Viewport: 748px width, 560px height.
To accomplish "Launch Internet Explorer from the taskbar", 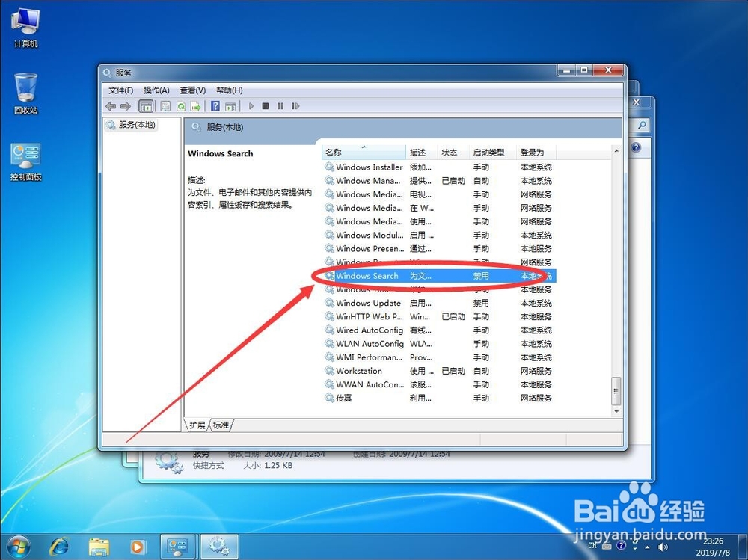I will tap(58, 547).
